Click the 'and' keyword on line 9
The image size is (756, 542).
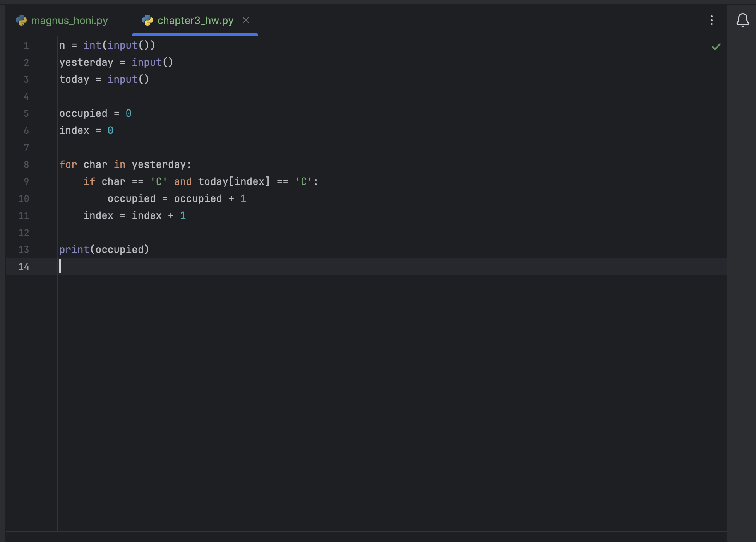coord(183,182)
